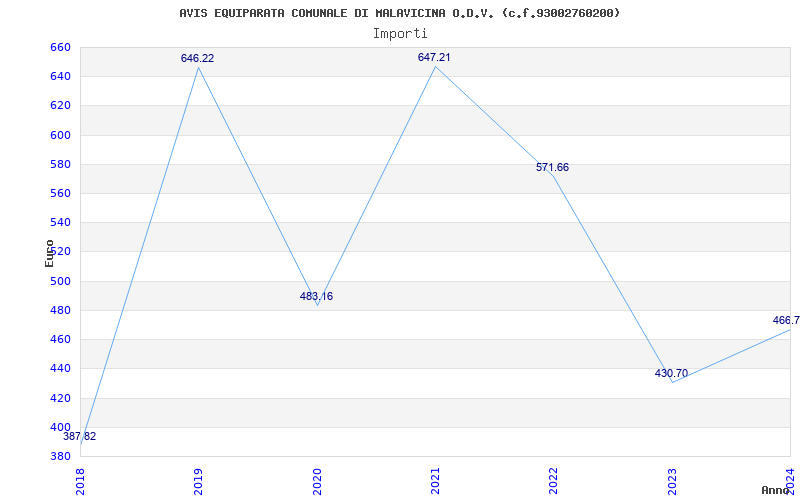The height and width of the screenshot is (500, 800).
Task: Select the 646.22 data label
Action: (x=197, y=59)
